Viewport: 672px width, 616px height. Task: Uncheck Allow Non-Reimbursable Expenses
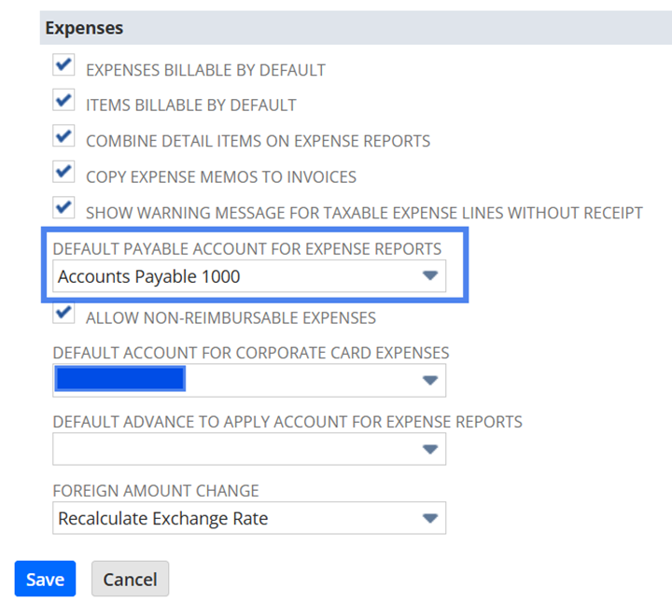pos(63,315)
